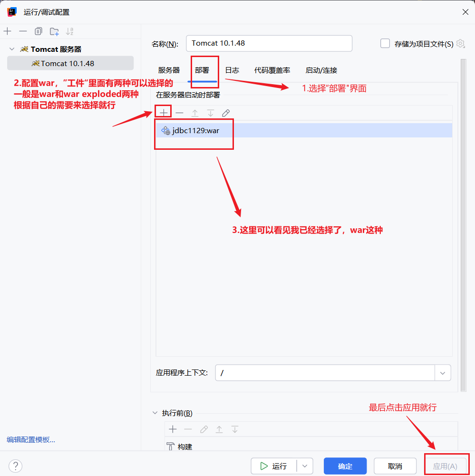Screen dimensions: 475x476
Task: Collapse the 执行前 section
Action: pyautogui.click(x=155, y=413)
